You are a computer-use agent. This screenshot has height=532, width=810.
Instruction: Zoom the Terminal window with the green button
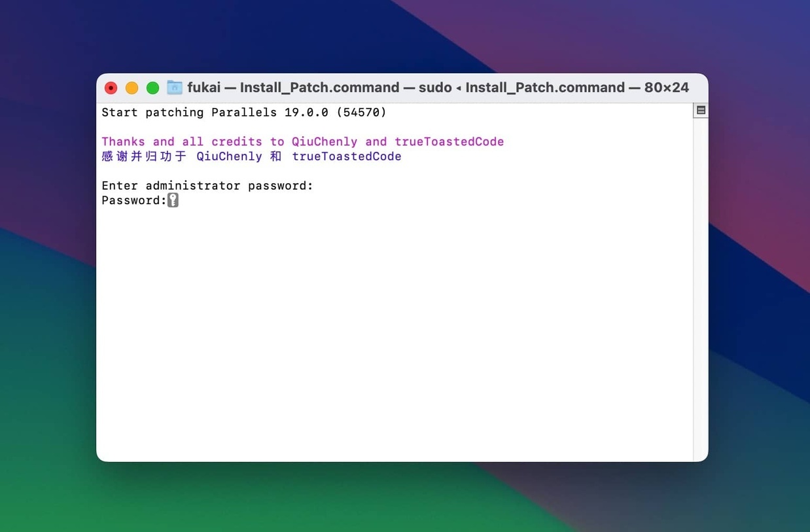[152, 88]
